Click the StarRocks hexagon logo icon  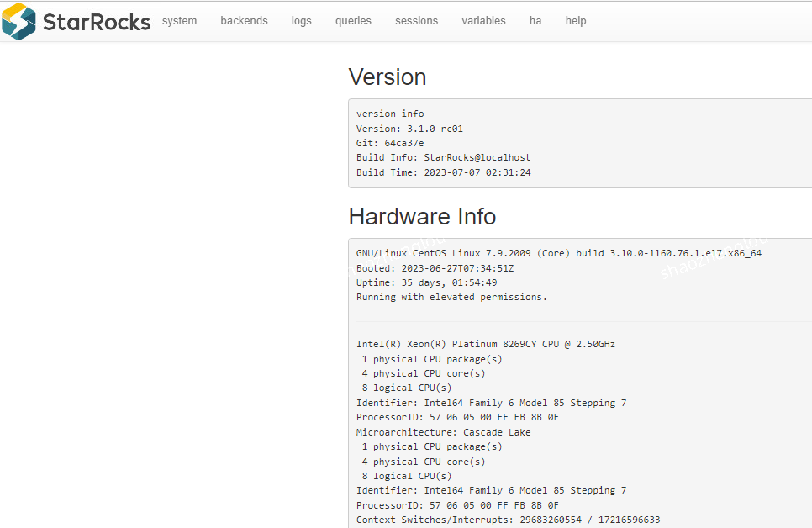[18, 21]
